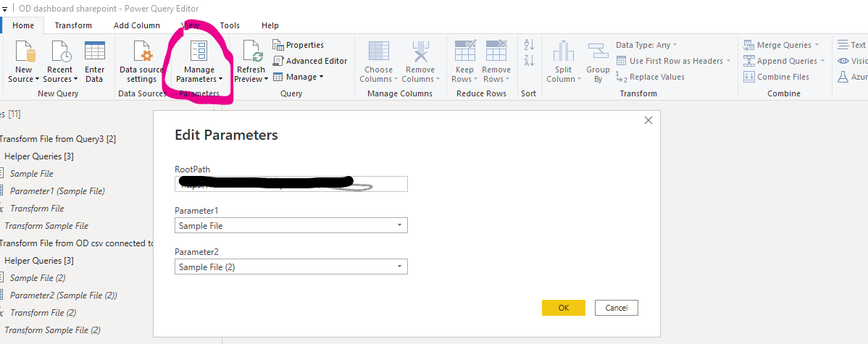Dismiss dialog with Cancel button
Viewport: 868px width, 344px height.
(x=617, y=308)
